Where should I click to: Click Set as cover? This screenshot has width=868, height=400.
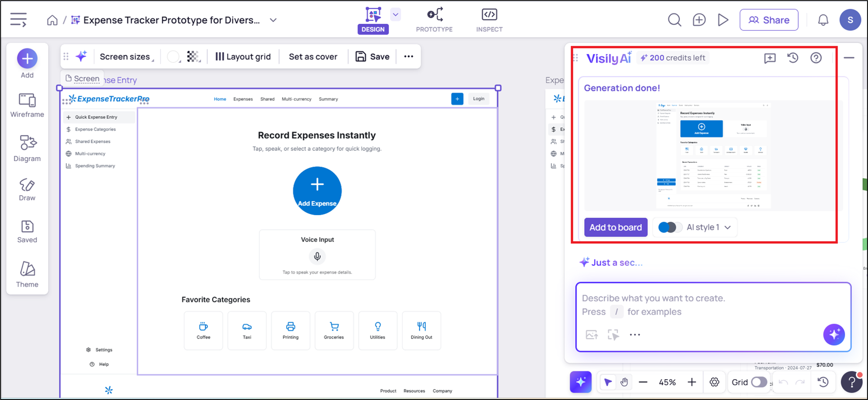coord(313,56)
